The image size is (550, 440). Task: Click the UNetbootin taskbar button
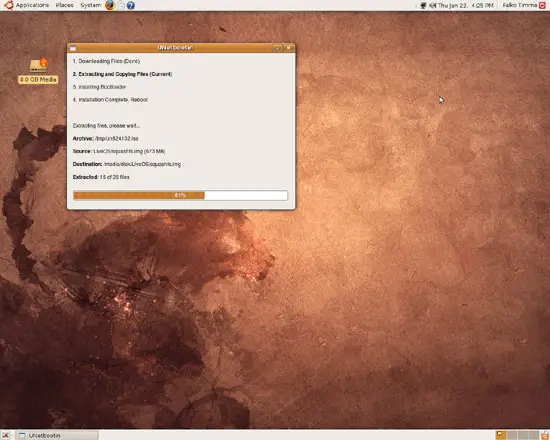pyautogui.click(x=57, y=435)
